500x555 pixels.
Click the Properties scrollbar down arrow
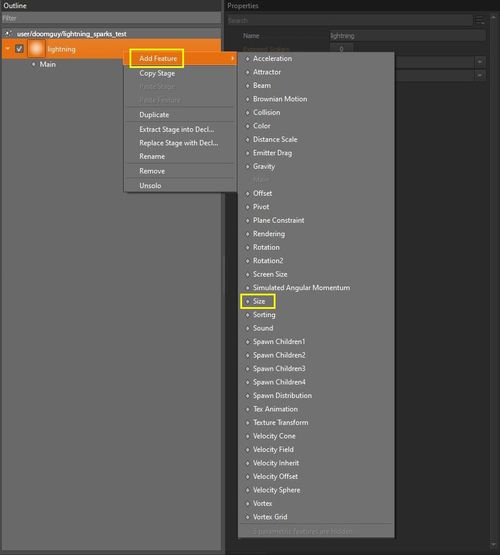[493, 545]
